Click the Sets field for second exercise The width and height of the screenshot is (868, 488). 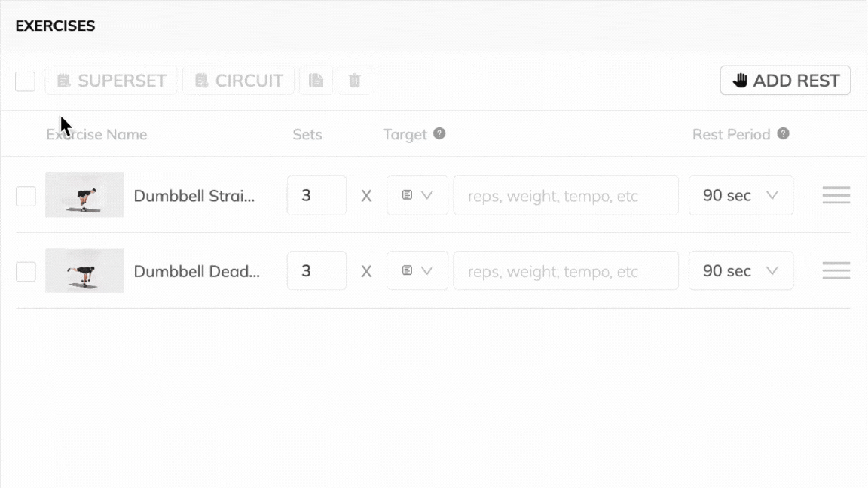pos(316,270)
